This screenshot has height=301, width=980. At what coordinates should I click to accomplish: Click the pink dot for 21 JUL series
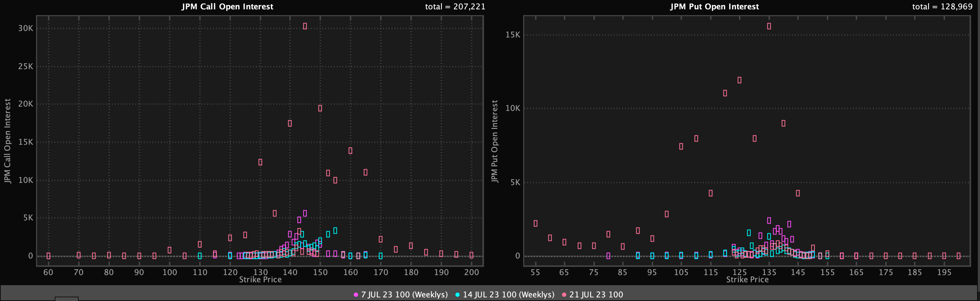[564, 295]
